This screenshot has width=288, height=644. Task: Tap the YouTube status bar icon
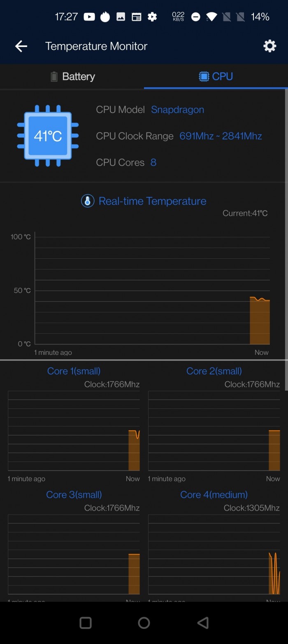(x=89, y=17)
